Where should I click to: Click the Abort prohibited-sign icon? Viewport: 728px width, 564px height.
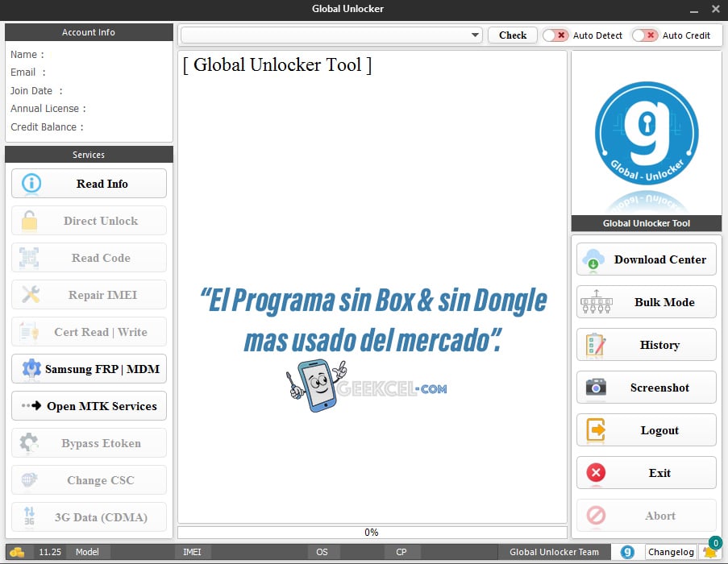[x=596, y=515]
